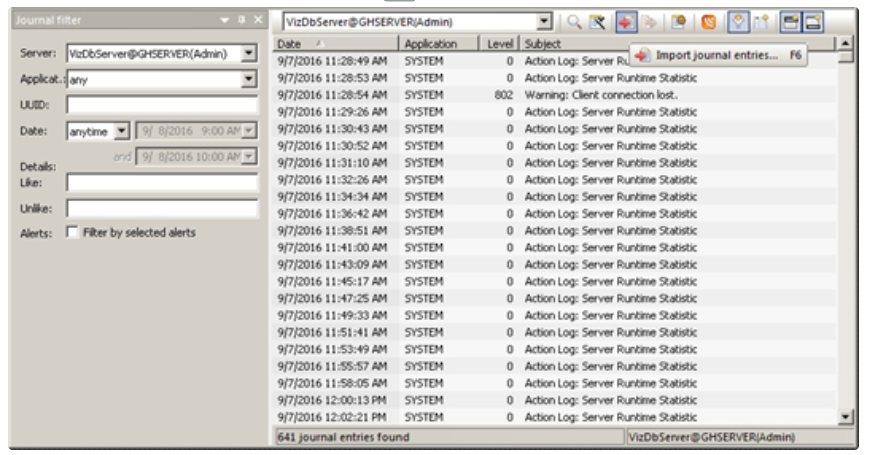
Task: Click the scrollbar down arrow of journal list
Action: (845, 417)
